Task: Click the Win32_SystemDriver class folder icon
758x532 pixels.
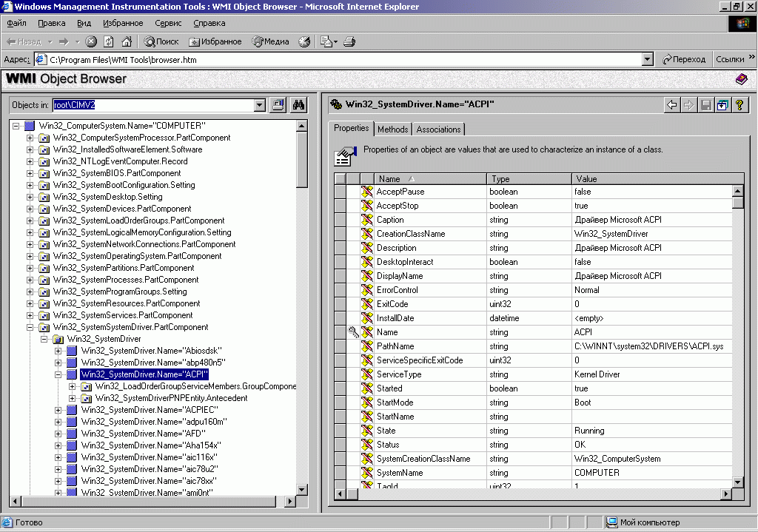Action: tap(58, 339)
